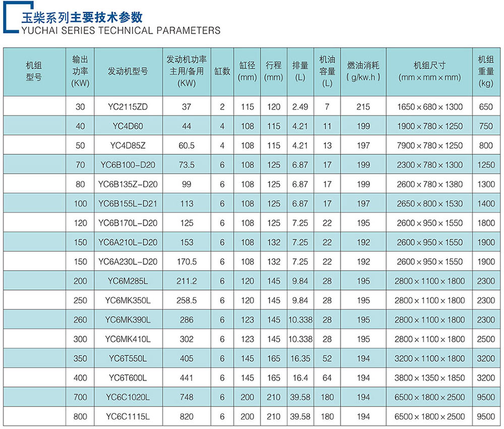
Task: Click the "发动机型号" column header
Action: pos(128,72)
